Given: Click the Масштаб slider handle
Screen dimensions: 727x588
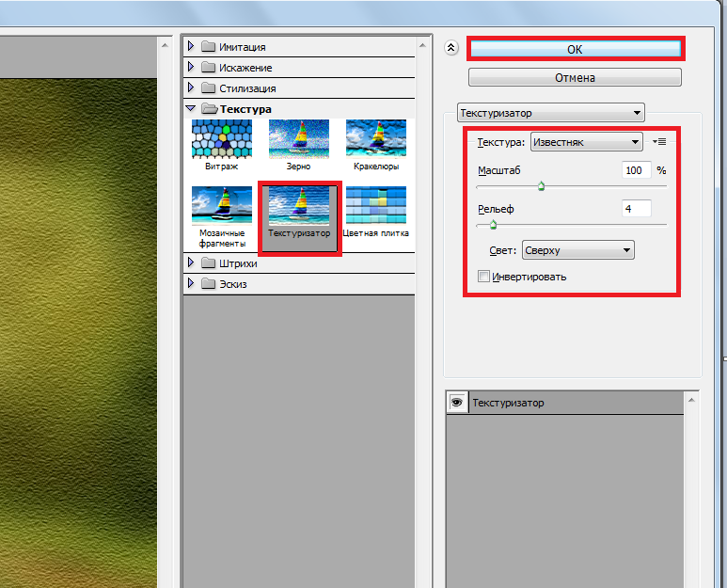Looking at the screenshot, I should 541,186.
